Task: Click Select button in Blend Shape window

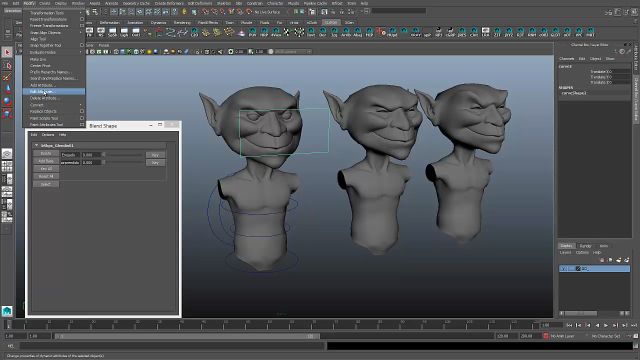Action: [x=46, y=184]
